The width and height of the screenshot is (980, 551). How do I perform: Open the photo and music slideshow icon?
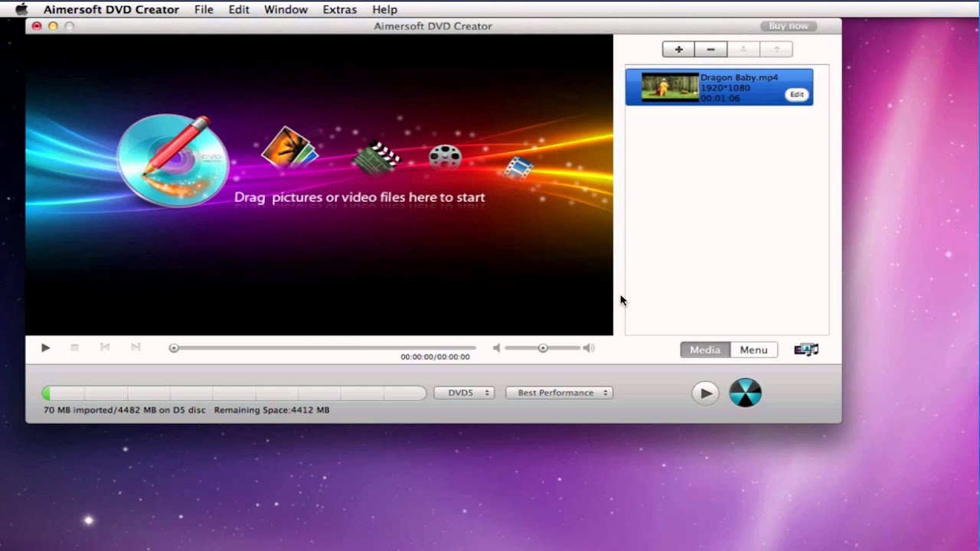[806, 350]
